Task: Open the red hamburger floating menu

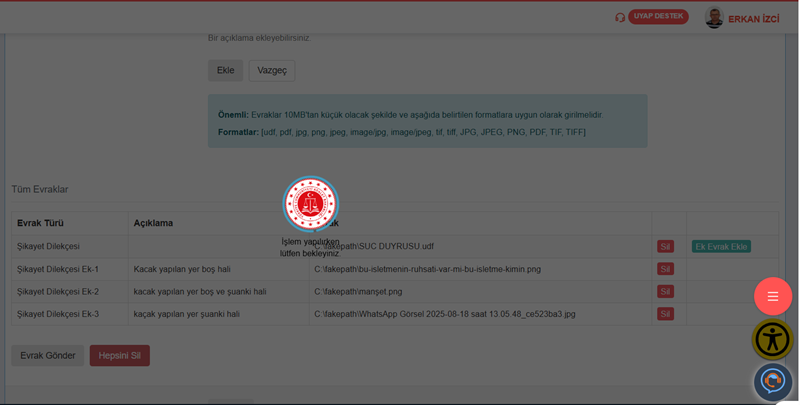Action: click(773, 296)
